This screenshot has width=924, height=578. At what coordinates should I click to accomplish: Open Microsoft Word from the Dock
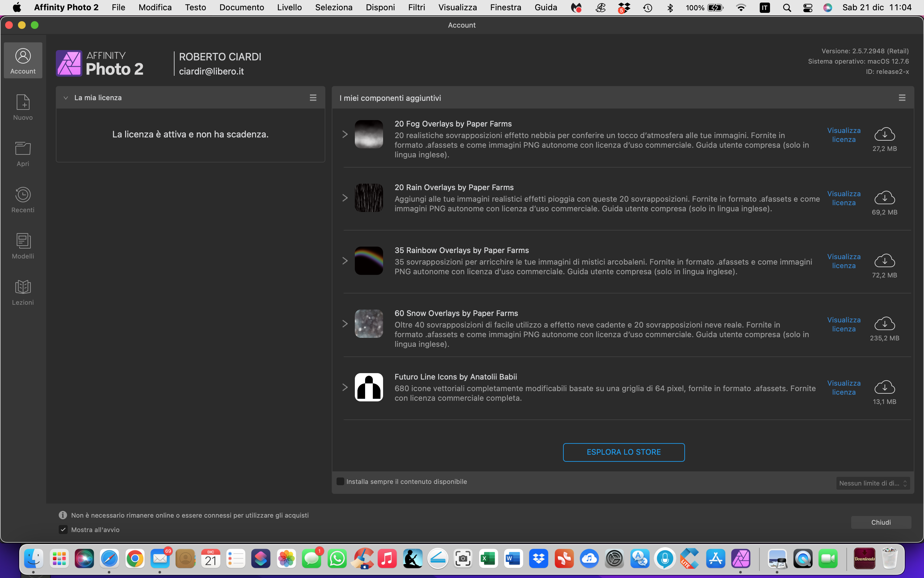(514, 559)
